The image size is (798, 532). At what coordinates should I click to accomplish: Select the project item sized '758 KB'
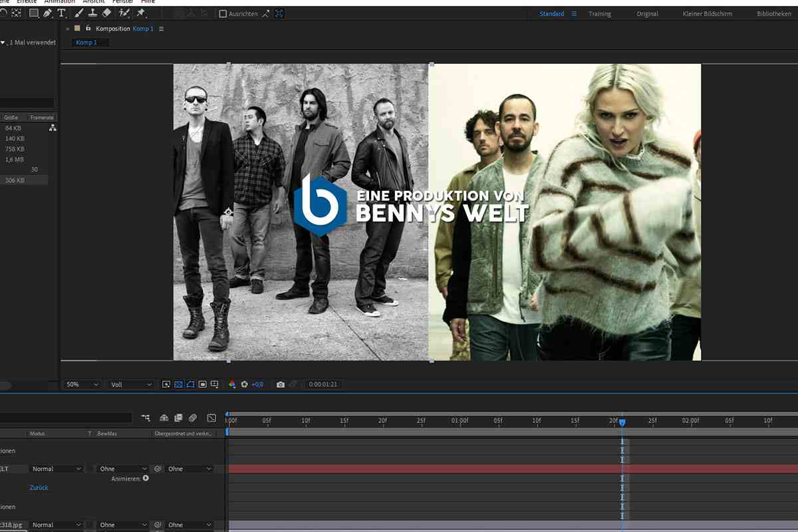tap(15, 149)
